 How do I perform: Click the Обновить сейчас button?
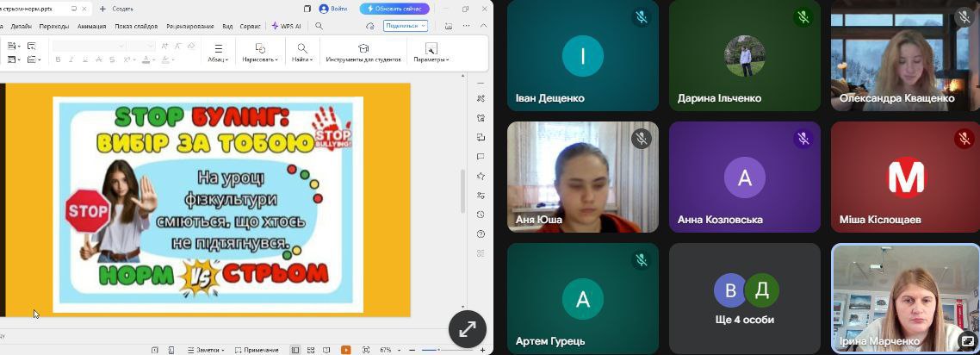tap(394, 9)
